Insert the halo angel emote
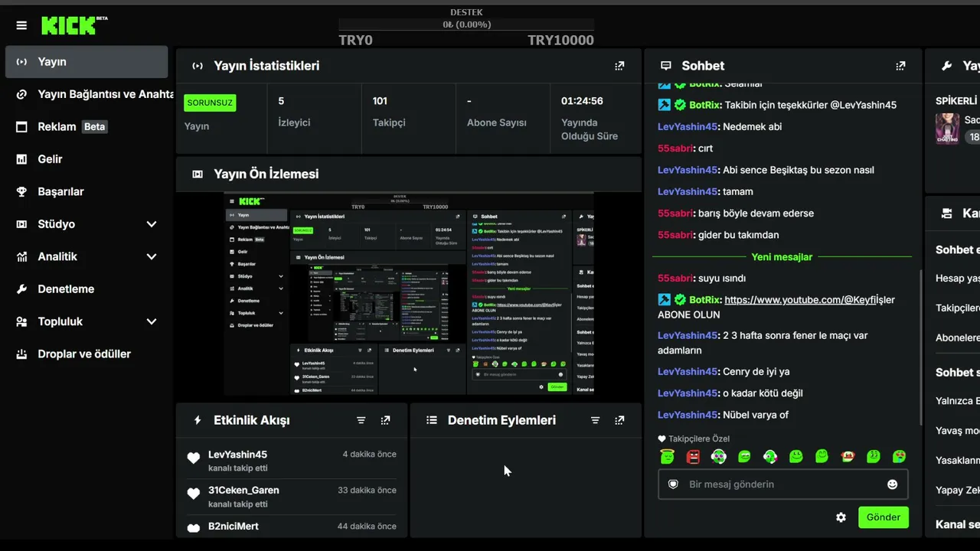 [x=667, y=457]
